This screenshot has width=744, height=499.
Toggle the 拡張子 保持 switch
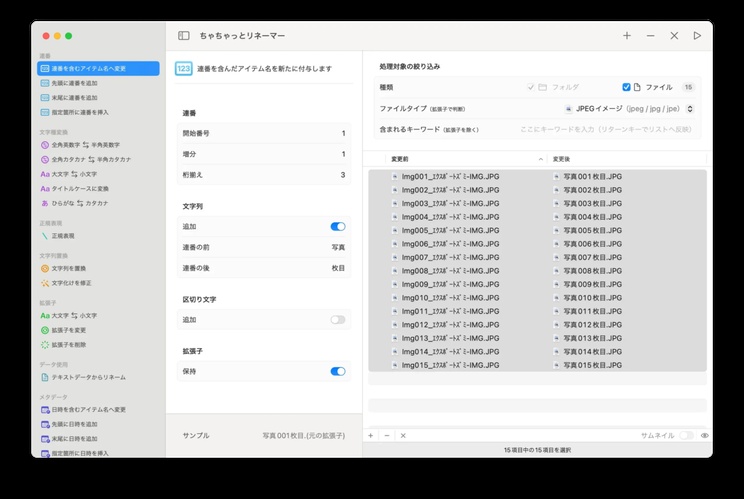(x=338, y=371)
